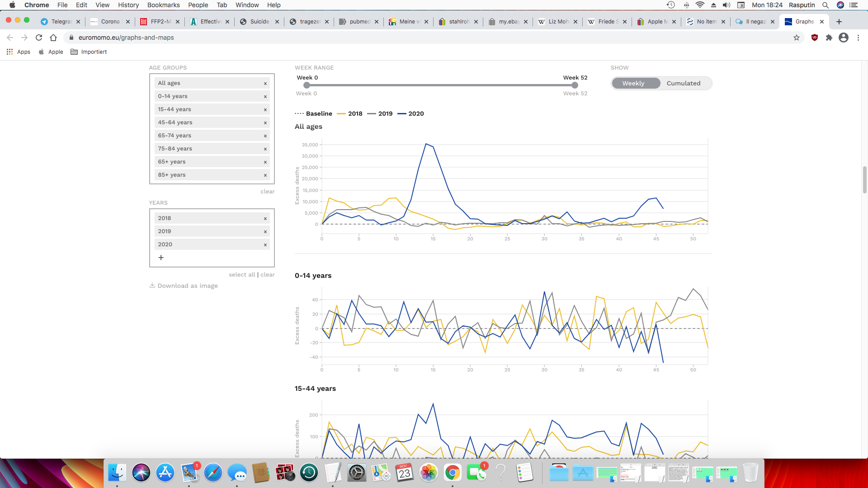Viewport: 868px width, 488px height.
Task: Click Download as image button
Action: [183, 286]
